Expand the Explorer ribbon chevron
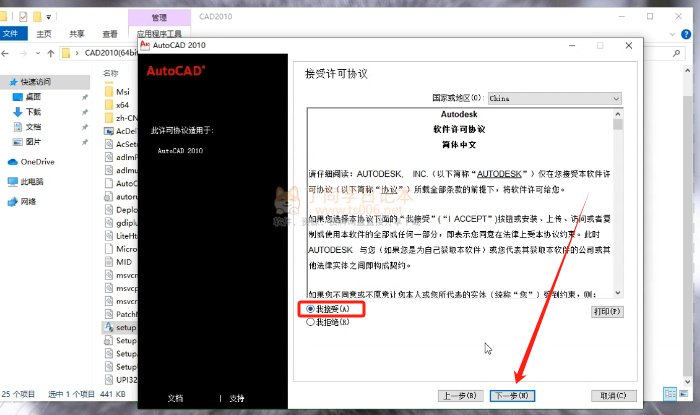 [672, 34]
